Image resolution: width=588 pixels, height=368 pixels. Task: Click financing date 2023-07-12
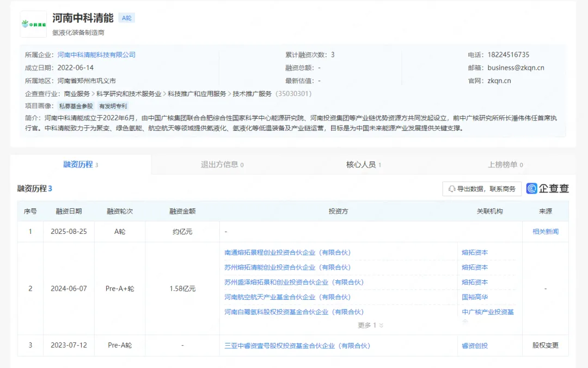(x=69, y=346)
